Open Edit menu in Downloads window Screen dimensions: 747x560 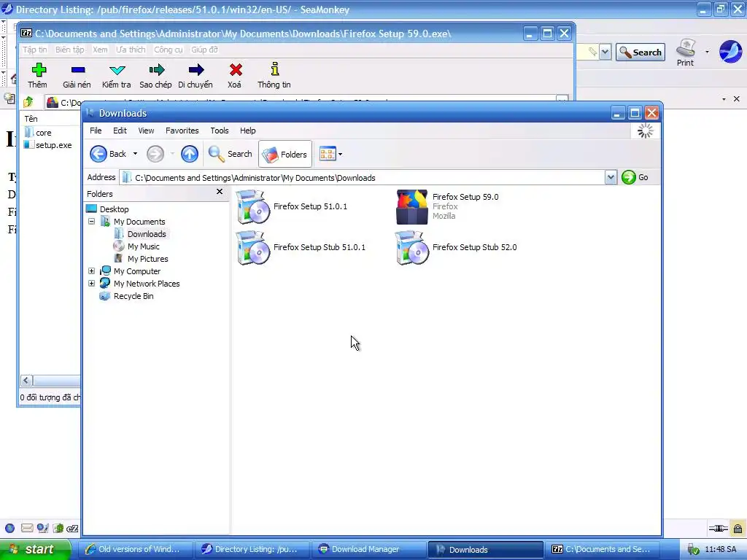(120, 131)
